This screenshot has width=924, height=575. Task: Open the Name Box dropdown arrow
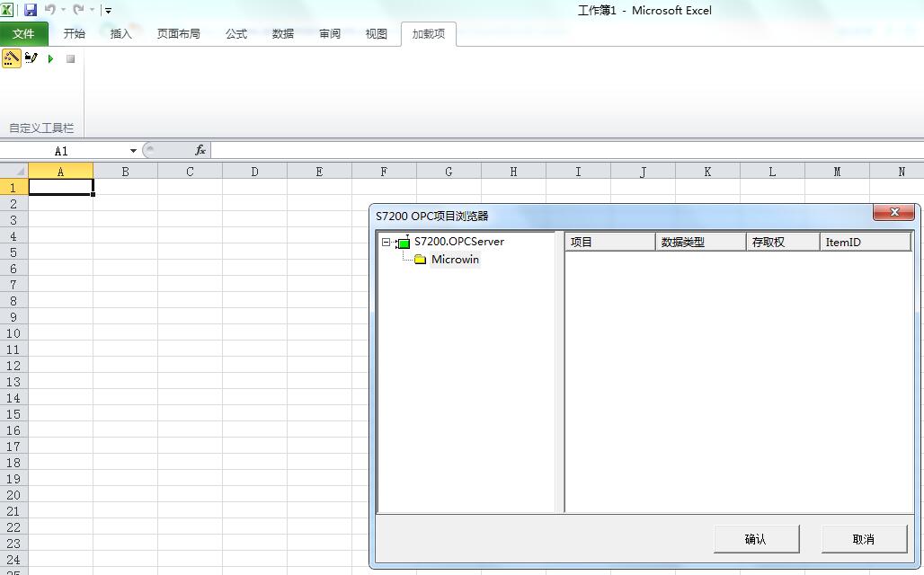(133, 151)
